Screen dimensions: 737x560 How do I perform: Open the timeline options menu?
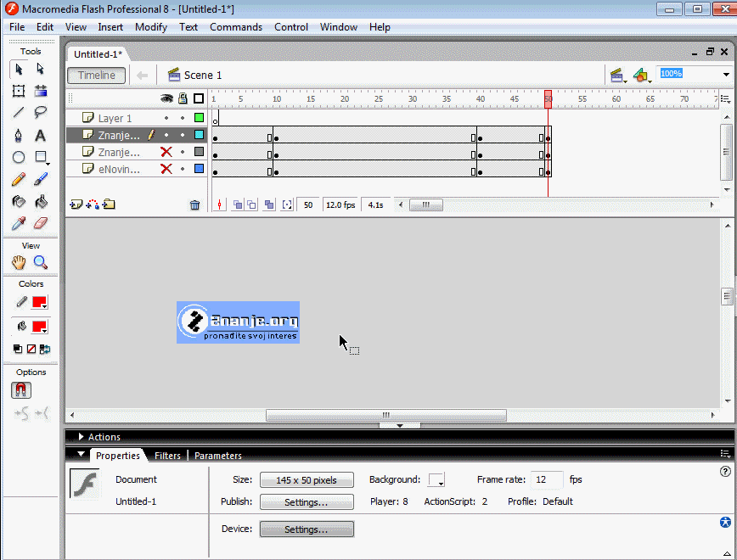[725, 99]
